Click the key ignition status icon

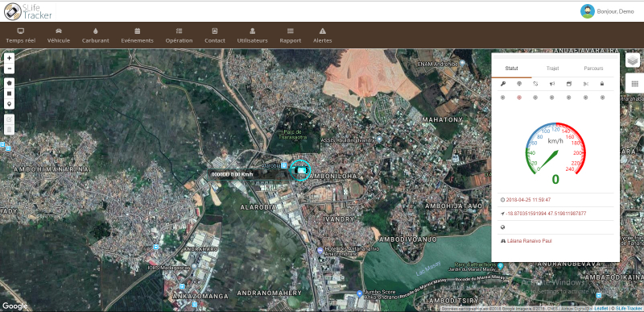502,84
